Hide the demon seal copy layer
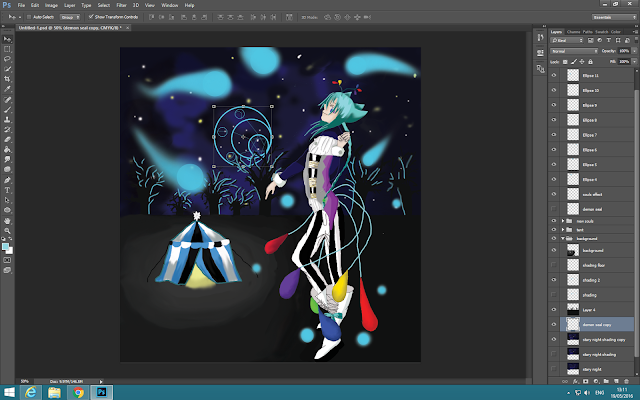The height and width of the screenshot is (400, 640). (554, 324)
